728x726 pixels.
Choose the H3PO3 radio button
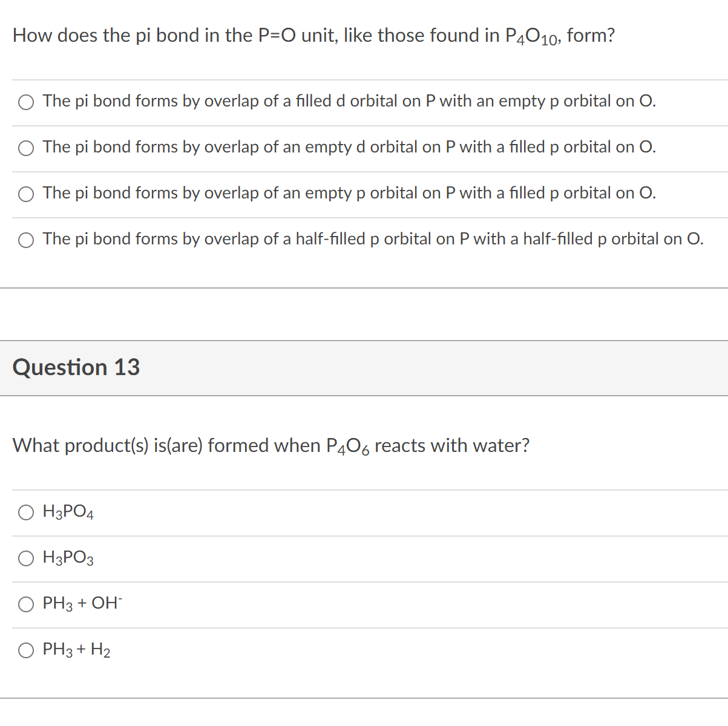26,558
